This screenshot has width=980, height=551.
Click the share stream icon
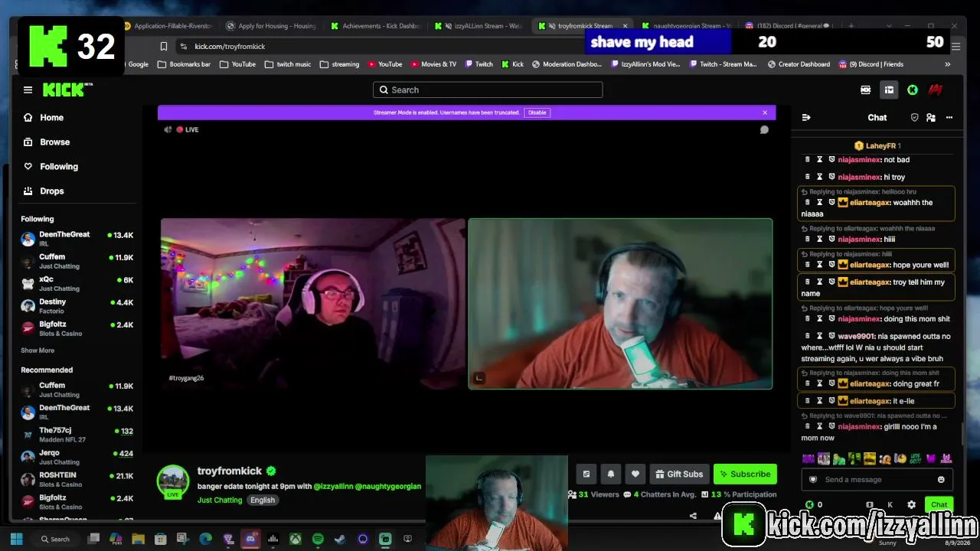pos(693,516)
